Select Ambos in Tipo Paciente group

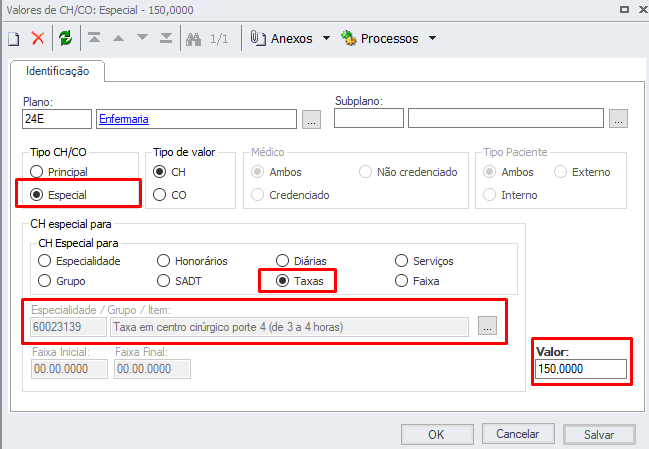(x=489, y=171)
